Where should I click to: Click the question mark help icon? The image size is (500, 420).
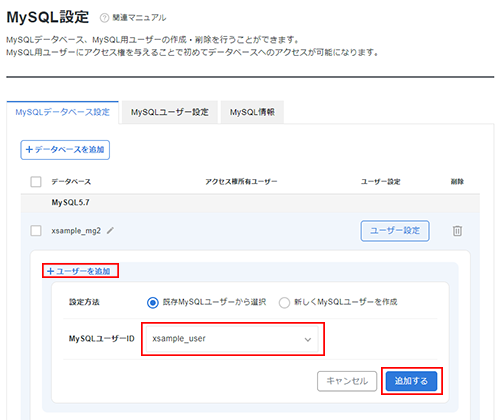pyautogui.click(x=104, y=18)
